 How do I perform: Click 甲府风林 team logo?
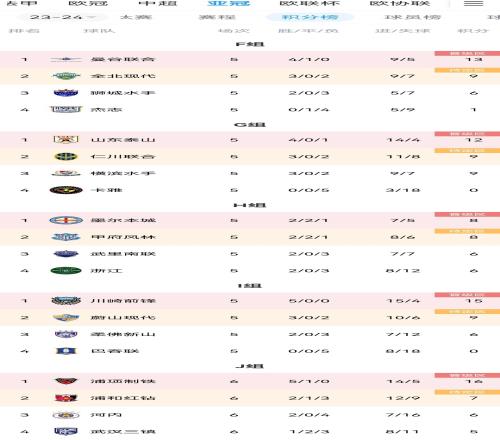coord(66,237)
